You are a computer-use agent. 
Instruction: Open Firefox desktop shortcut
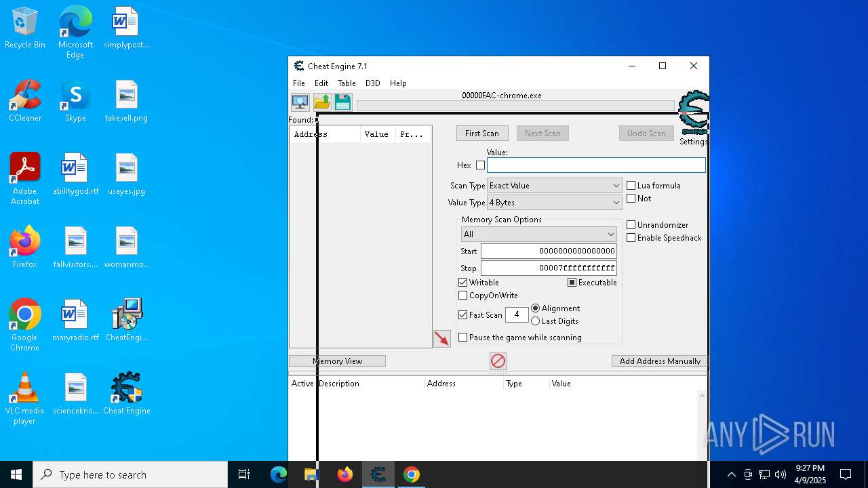tap(25, 247)
